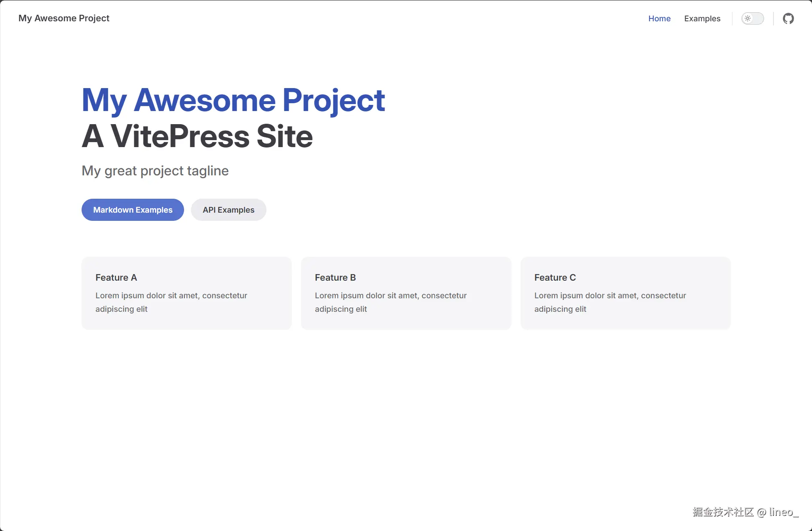Viewport: 812px width, 531px height.
Task: Select the Feature B card title
Action: [335, 277]
